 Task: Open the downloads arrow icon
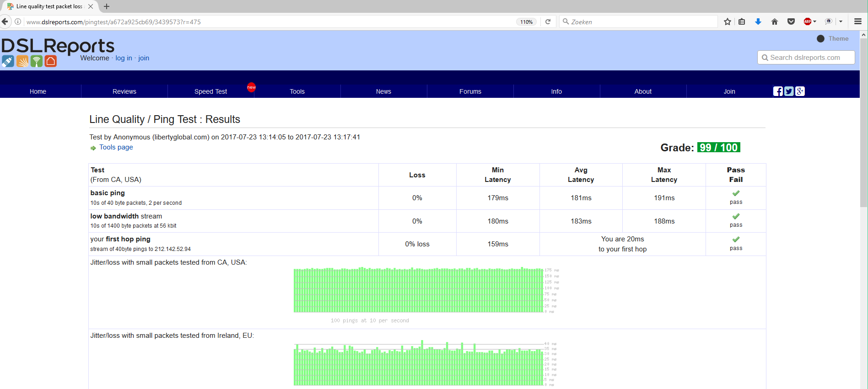[758, 21]
